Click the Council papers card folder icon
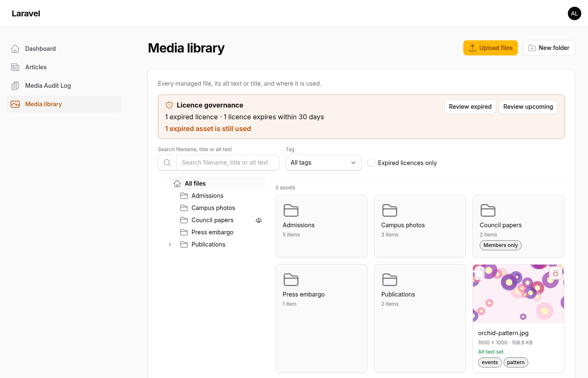 [488, 210]
